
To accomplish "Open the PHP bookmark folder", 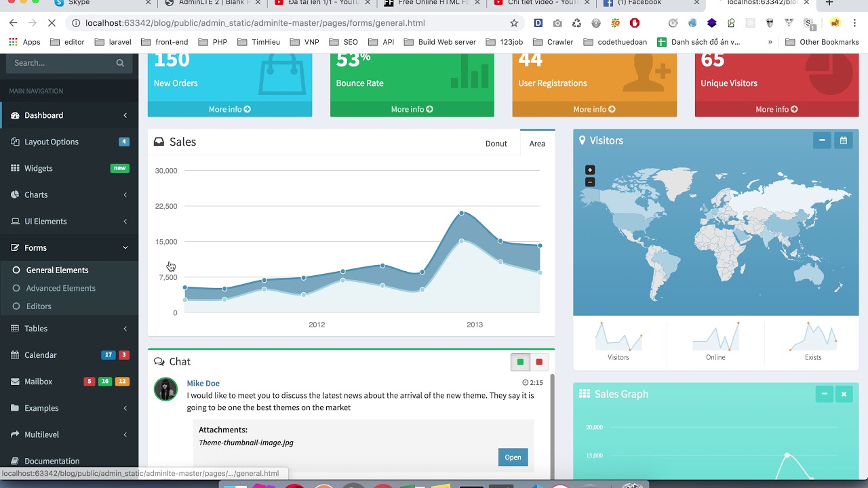I will click(213, 42).
